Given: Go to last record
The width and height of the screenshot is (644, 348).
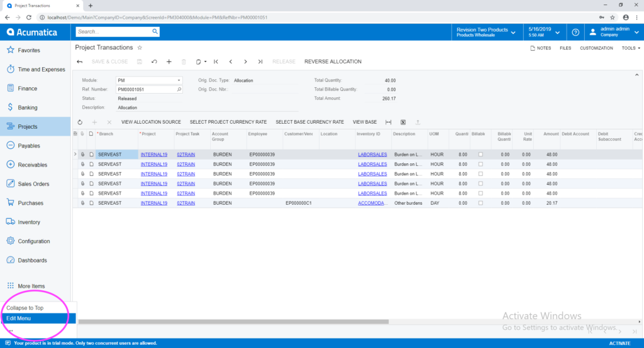Looking at the screenshot, I should click(x=260, y=62).
